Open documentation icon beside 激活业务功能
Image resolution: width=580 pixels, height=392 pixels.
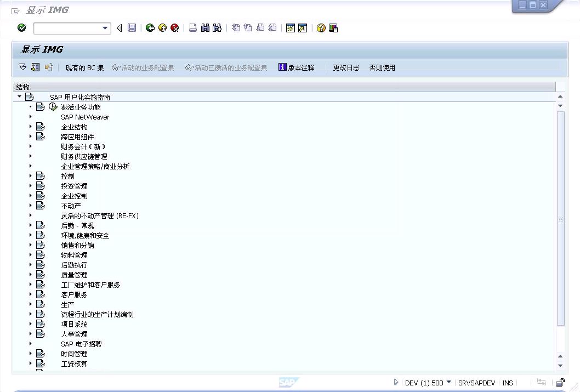tap(41, 107)
